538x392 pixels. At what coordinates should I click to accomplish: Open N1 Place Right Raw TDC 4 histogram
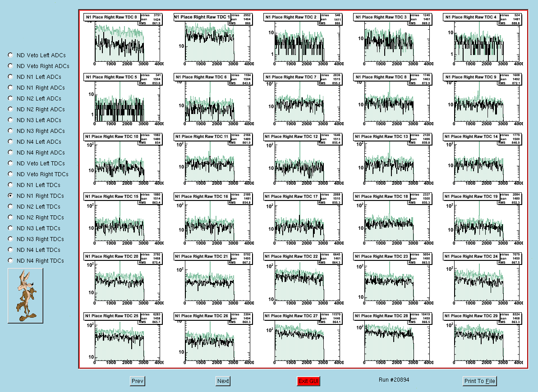click(x=483, y=40)
